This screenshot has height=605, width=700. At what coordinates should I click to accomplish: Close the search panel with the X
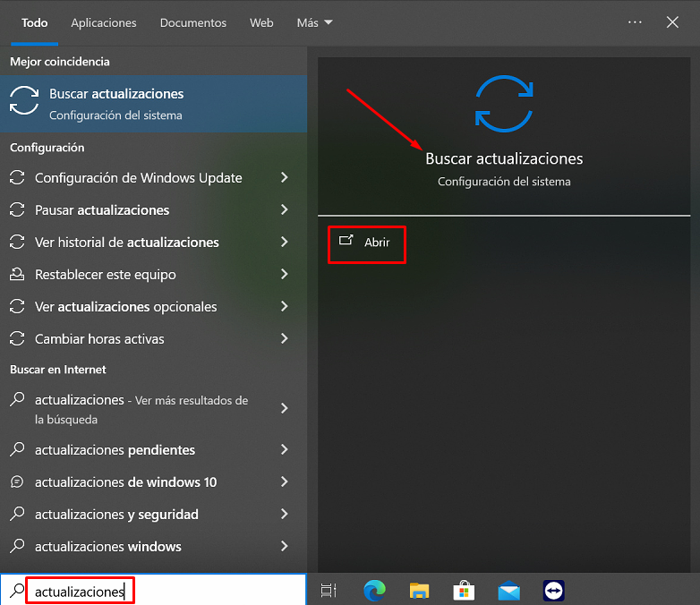tap(672, 21)
